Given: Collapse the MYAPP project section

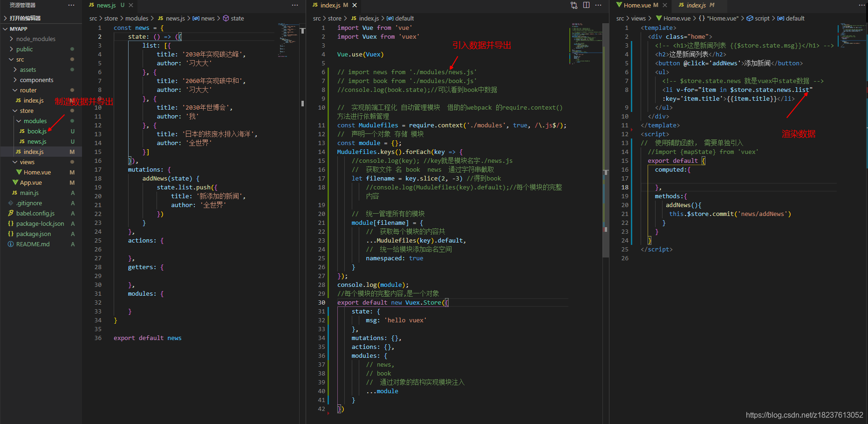Looking at the screenshot, I should [x=19, y=29].
